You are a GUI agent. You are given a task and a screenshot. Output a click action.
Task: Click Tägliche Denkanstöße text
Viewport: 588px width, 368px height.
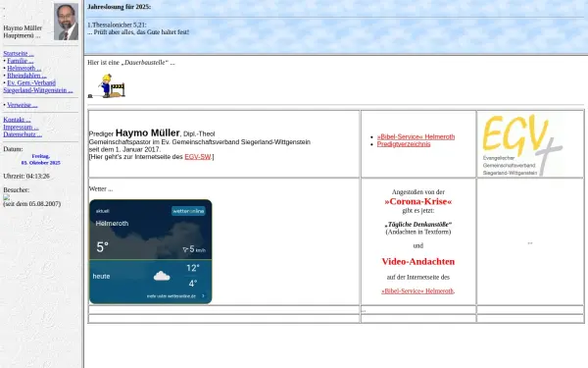pos(418,225)
